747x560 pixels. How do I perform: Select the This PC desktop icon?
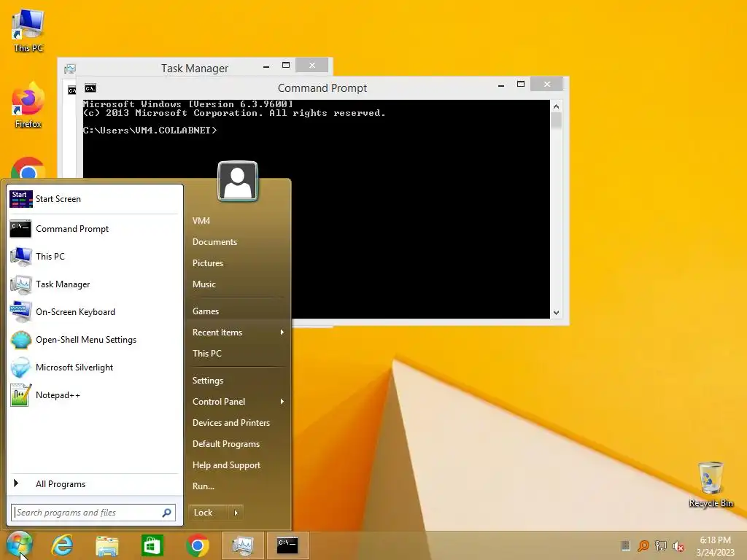click(x=28, y=30)
